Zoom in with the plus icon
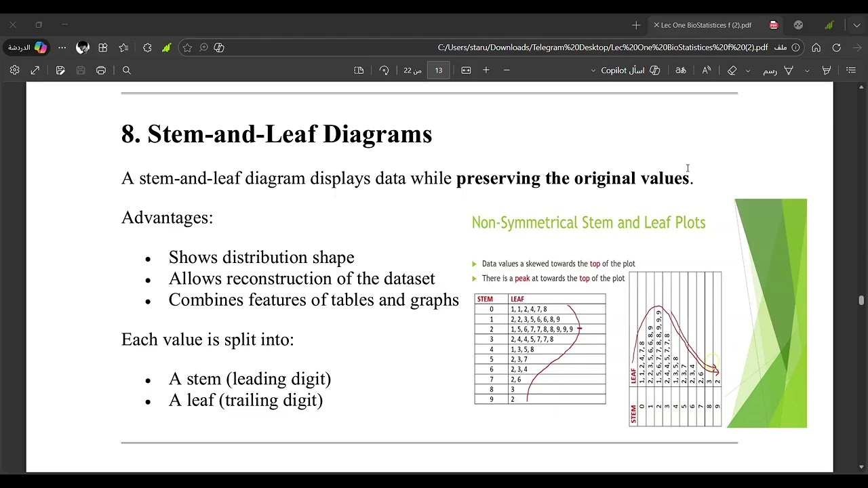This screenshot has height=488, width=868. pyautogui.click(x=486, y=70)
